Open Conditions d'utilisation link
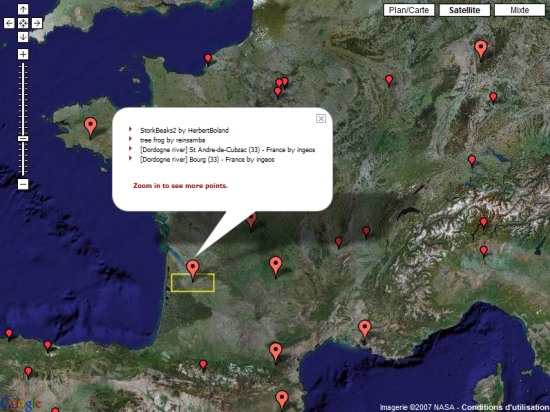This screenshot has height=412, width=550. pyautogui.click(x=505, y=407)
